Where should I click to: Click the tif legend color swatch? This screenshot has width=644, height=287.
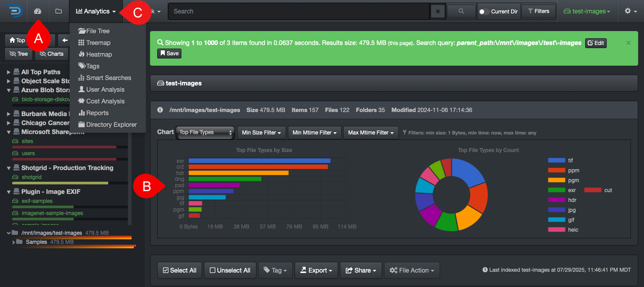coord(556,161)
